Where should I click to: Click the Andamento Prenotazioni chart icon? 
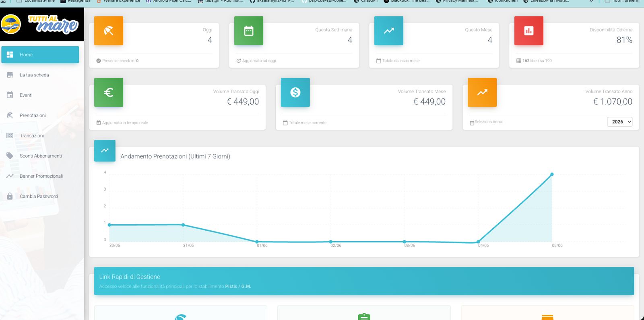pos(105,150)
